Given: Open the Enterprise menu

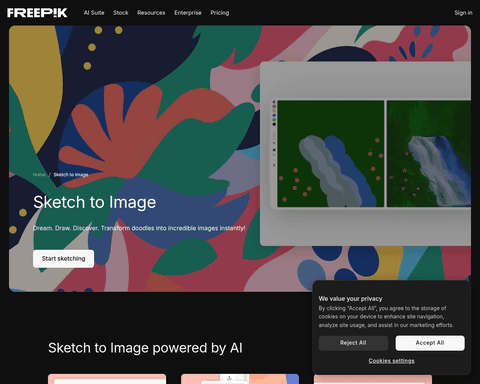Looking at the screenshot, I should pos(188,13).
